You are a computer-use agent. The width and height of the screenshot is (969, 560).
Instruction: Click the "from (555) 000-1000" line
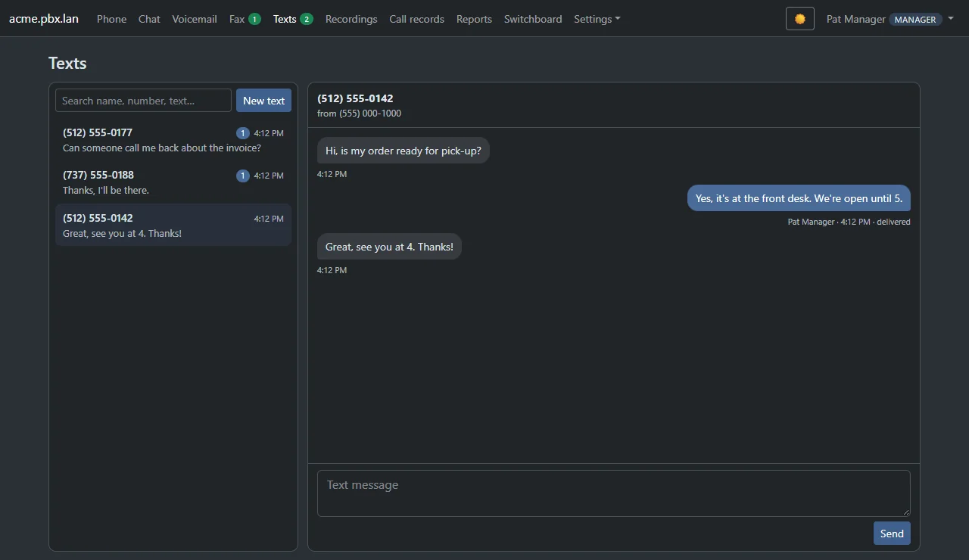(x=359, y=114)
